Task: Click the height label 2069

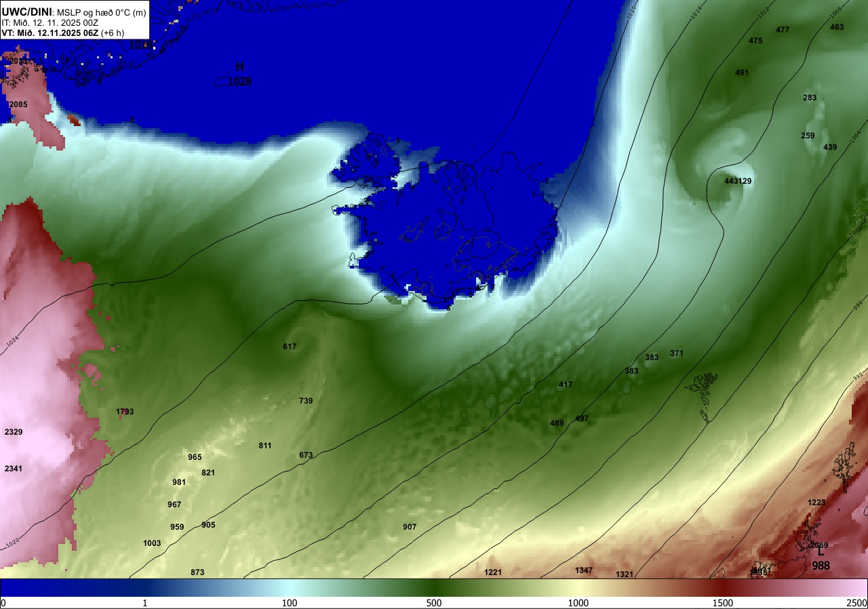Action: (x=819, y=545)
